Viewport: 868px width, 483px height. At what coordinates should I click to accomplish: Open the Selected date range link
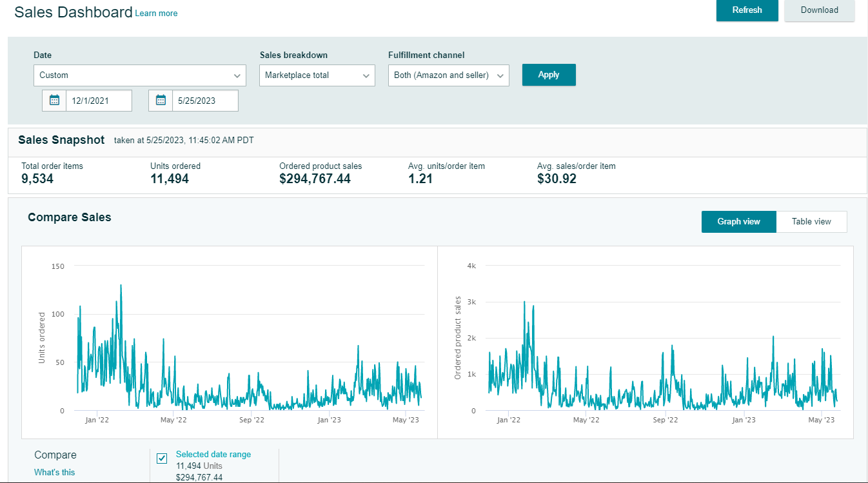[213, 455]
